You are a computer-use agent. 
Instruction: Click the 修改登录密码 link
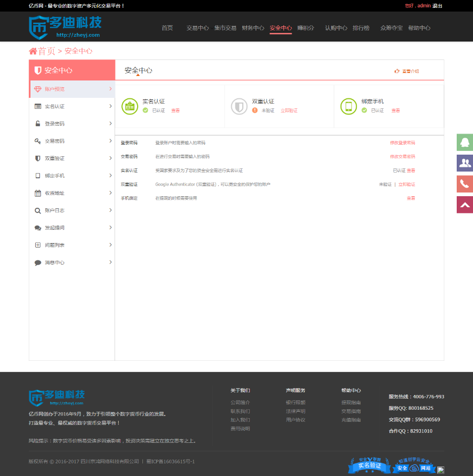coord(402,143)
